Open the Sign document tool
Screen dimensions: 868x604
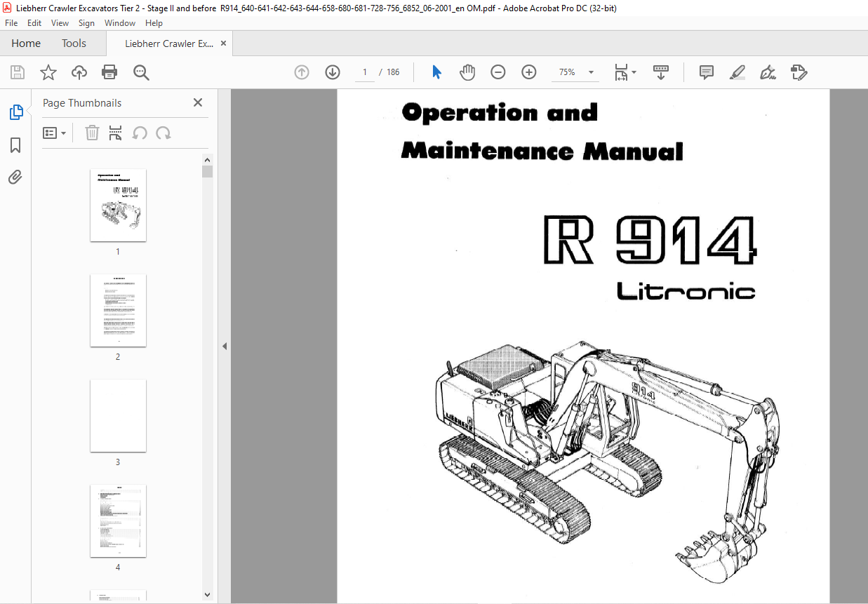(x=768, y=72)
